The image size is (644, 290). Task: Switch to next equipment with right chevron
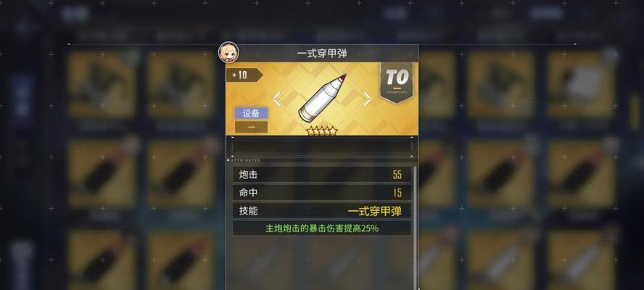coord(366,99)
